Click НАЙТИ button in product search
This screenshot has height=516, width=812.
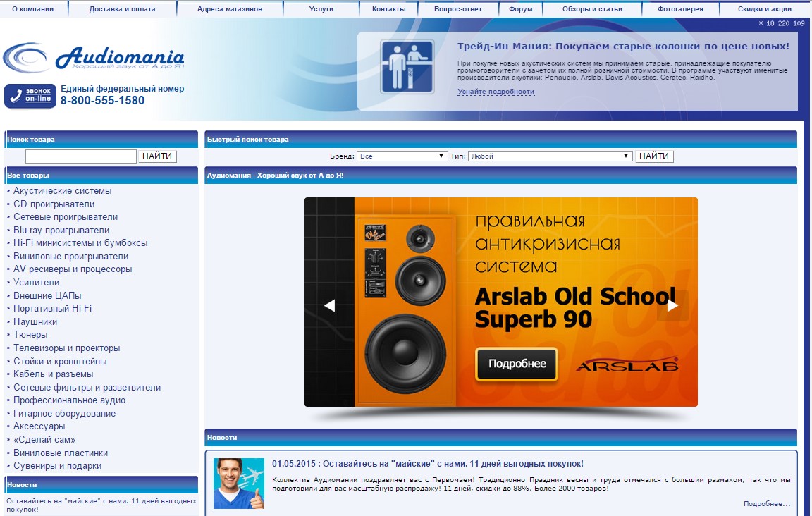(x=157, y=156)
